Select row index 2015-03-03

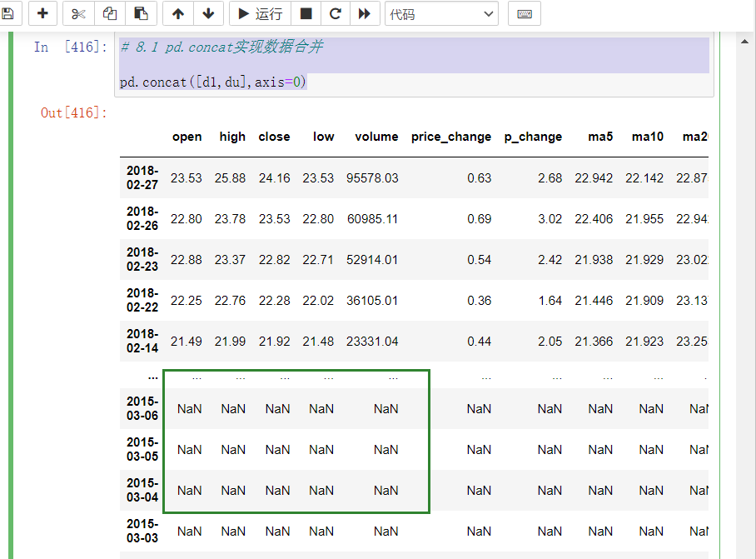142,531
